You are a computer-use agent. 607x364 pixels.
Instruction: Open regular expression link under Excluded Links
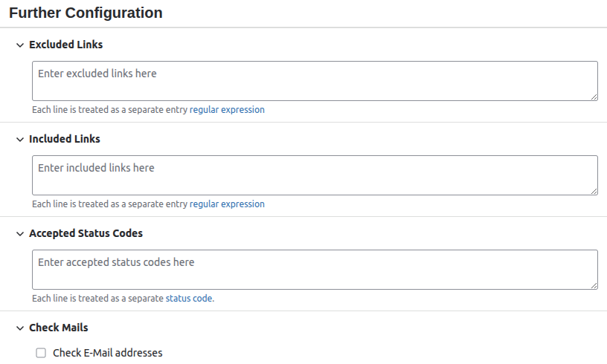pos(227,110)
